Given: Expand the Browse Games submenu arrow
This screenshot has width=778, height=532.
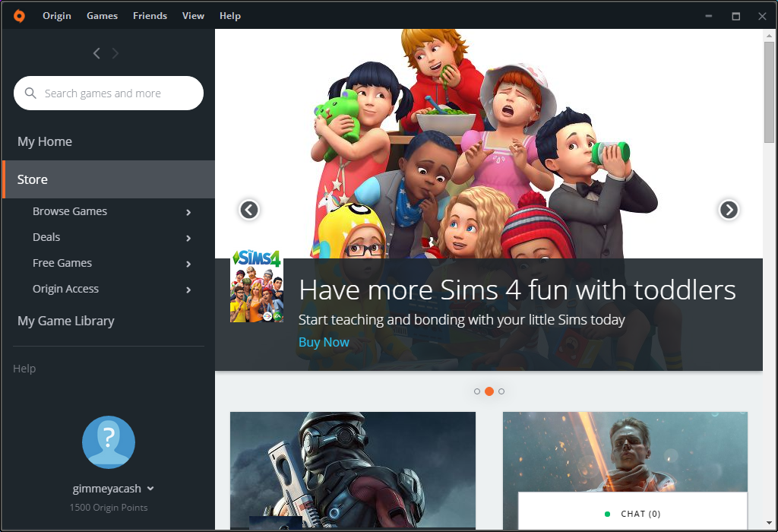Looking at the screenshot, I should [x=188, y=212].
